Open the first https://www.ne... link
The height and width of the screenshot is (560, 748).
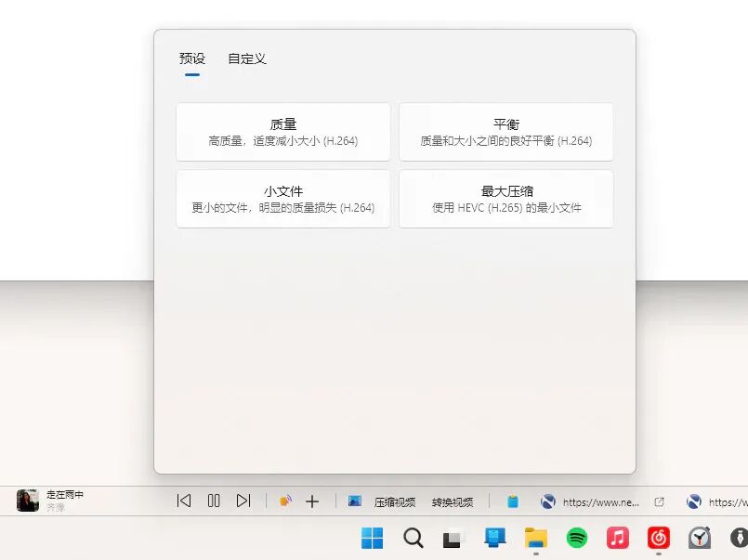(600, 502)
